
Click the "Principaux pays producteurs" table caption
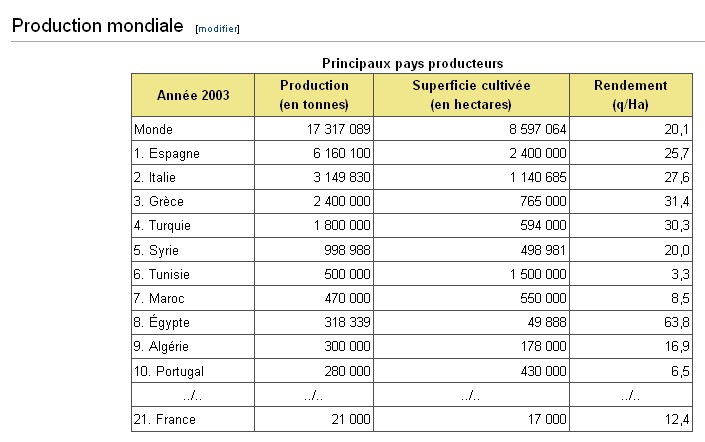(x=412, y=63)
